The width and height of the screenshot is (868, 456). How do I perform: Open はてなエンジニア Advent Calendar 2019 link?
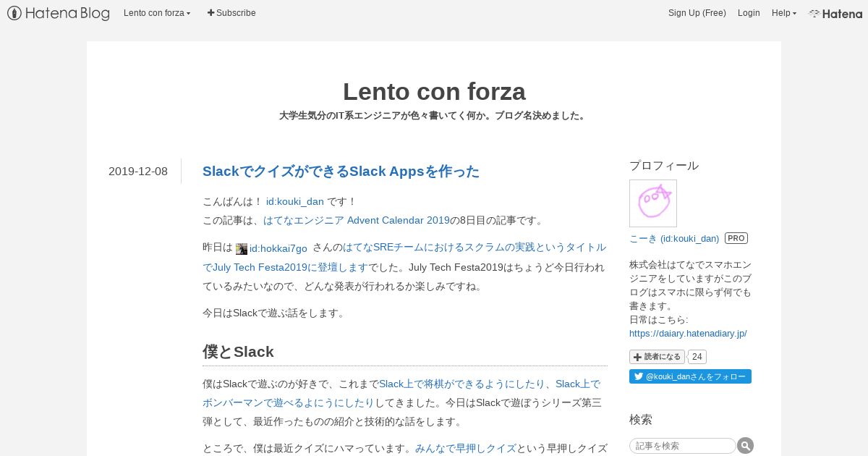[357, 220]
